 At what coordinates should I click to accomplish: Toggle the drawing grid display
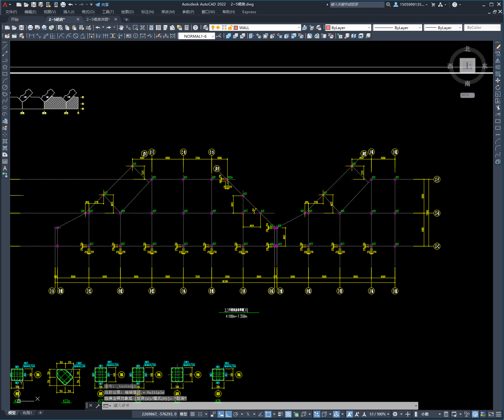click(x=192, y=414)
